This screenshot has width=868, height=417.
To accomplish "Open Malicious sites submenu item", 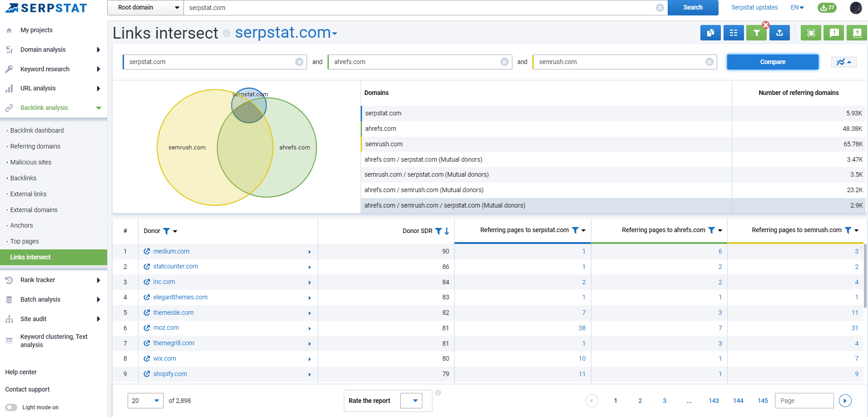I will (31, 162).
